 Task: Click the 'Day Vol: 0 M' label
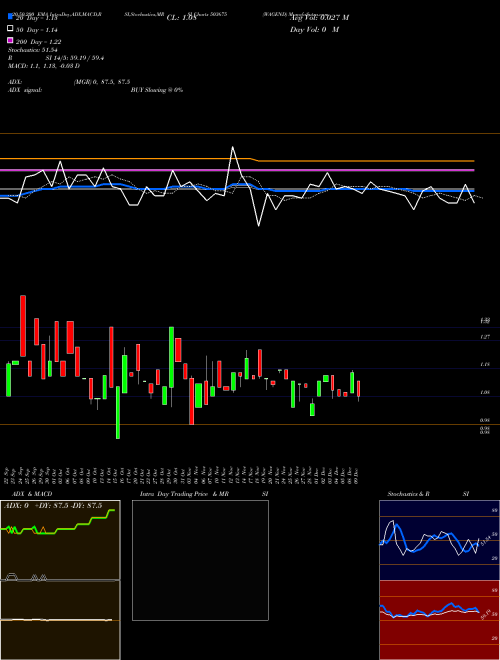(x=314, y=30)
